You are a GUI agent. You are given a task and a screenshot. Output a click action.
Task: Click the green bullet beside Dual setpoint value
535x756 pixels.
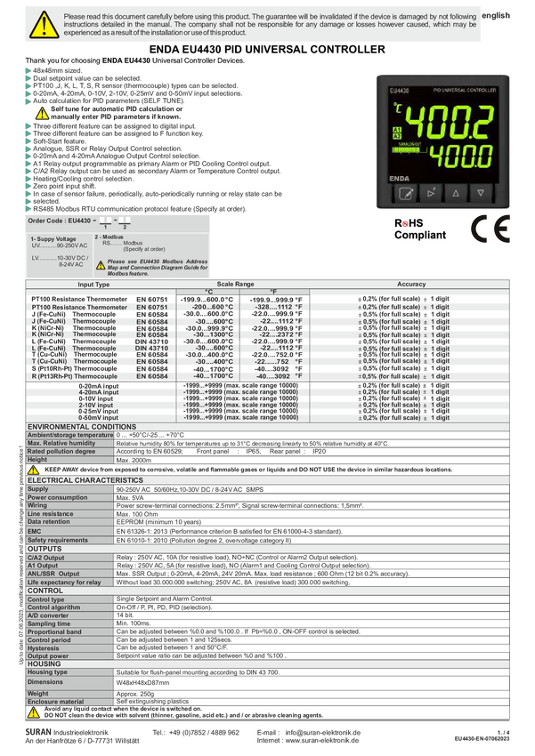[x=28, y=78]
